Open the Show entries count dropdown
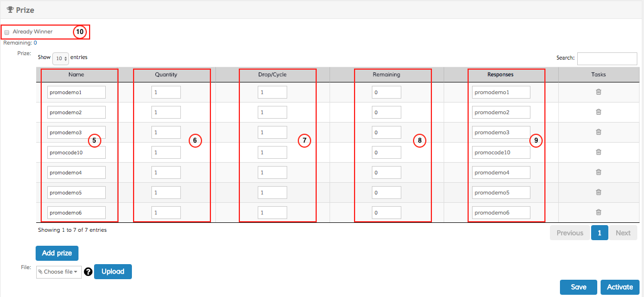The width and height of the screenshot is (644, 297). (x=61, y=58)
